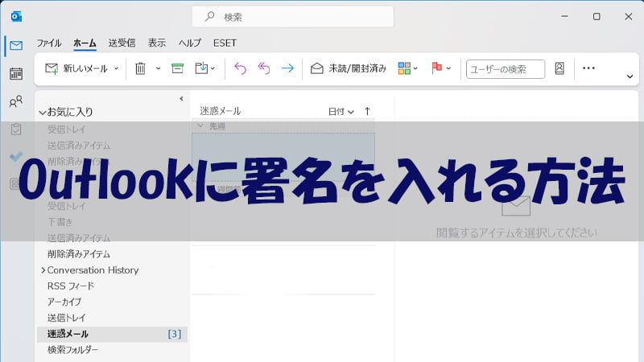
Task: Toggle 未読/開封済み read status
Action: tap(349, 68)
